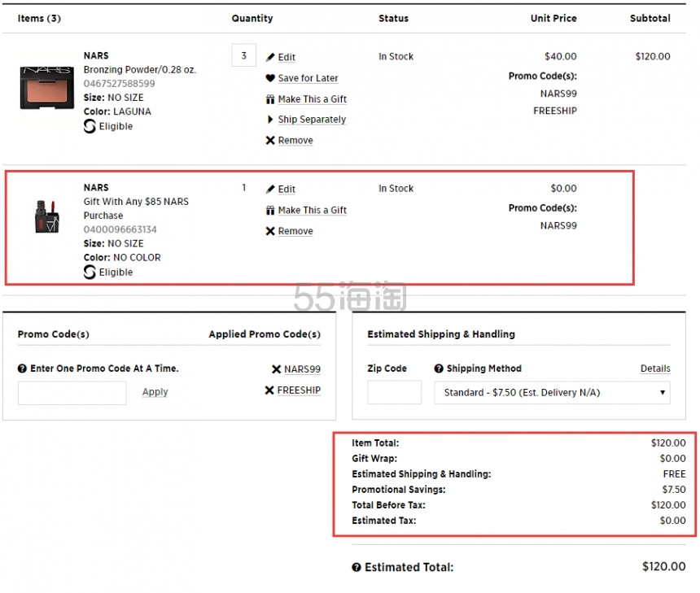Click Make This a Gift for NARS gift item
Viewport: 700px width, 593px height.
coord(312,210)
